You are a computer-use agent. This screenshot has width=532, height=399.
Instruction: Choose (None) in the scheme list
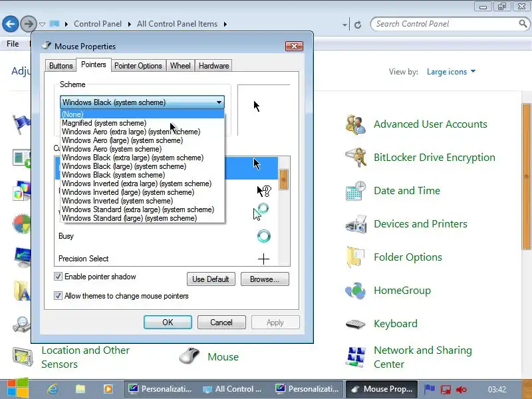(x=142, y=114)
